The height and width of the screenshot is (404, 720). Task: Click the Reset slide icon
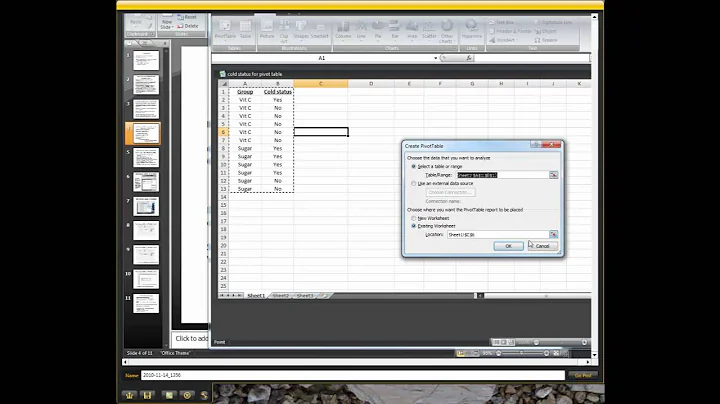(x=187, y=17)
